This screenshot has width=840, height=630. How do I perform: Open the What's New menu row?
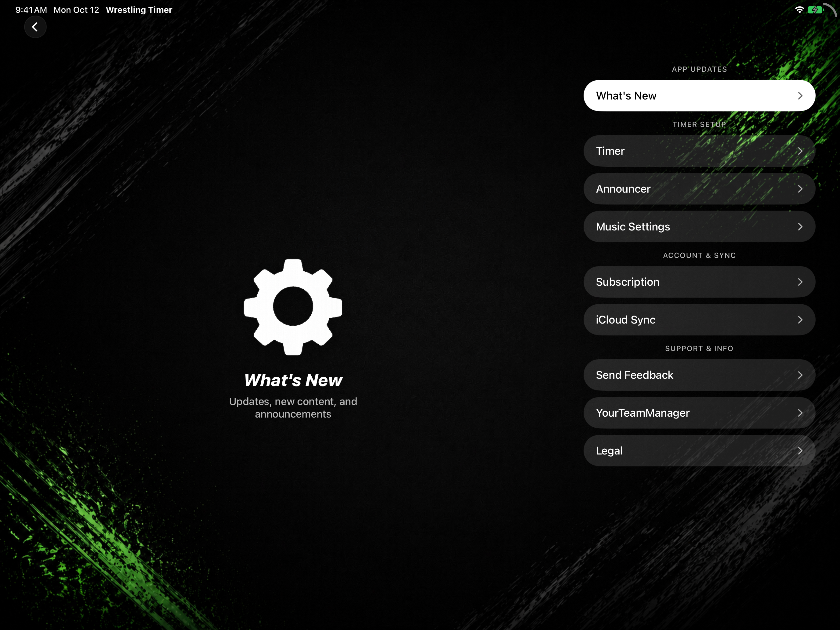(699, 96)
